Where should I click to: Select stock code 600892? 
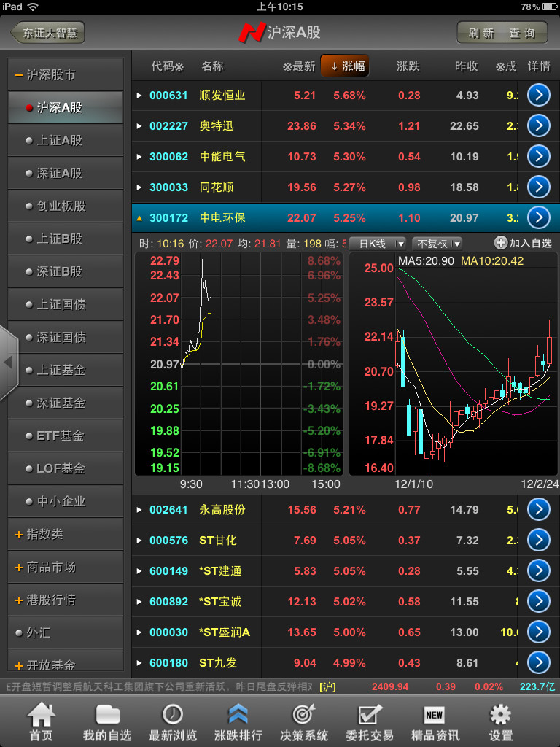point(168,601)
